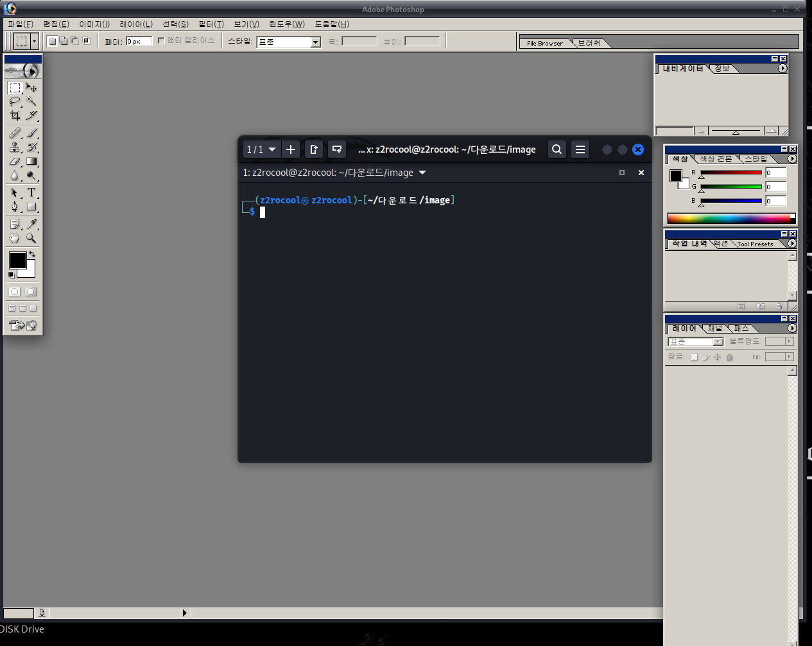Switch to Full Screen with menu bar mode

22,309
